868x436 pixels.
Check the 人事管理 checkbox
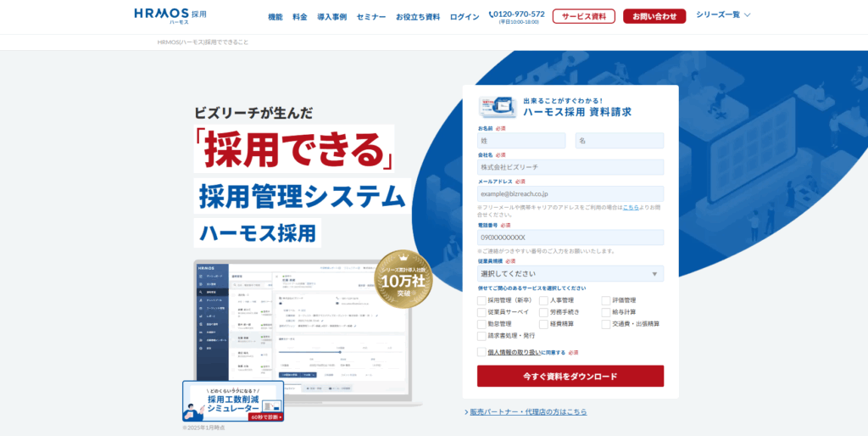[x=543, y=301]
